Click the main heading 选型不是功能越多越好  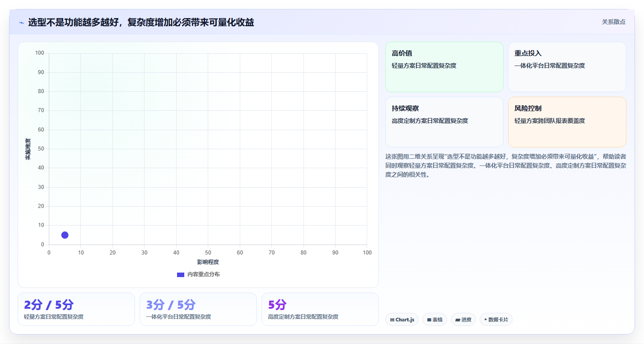coord(141,22)
